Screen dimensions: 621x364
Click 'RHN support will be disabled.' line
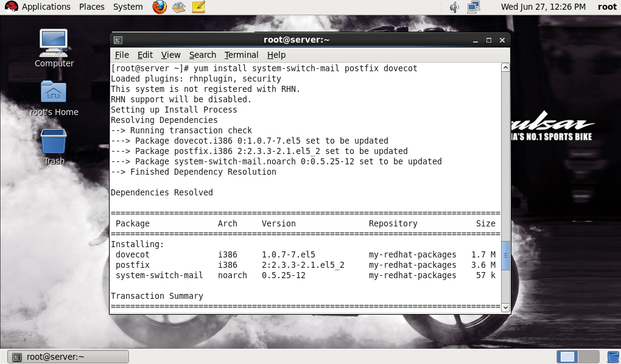point(181,99)
